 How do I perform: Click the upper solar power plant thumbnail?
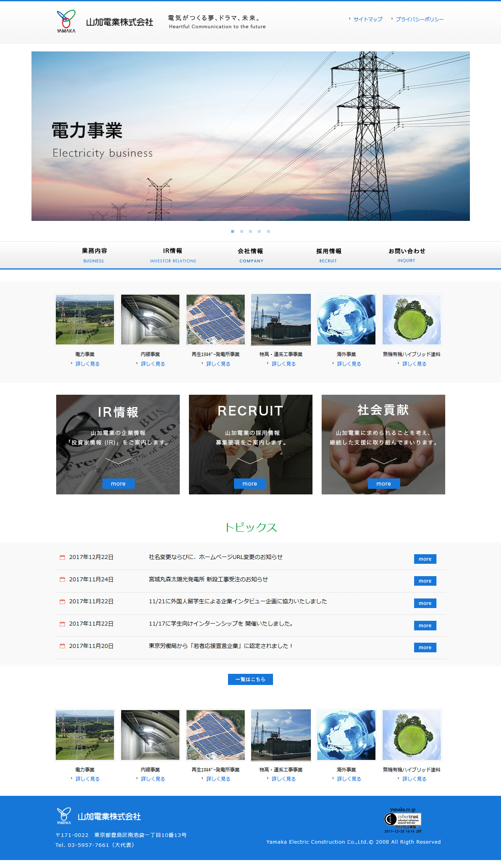216,319
